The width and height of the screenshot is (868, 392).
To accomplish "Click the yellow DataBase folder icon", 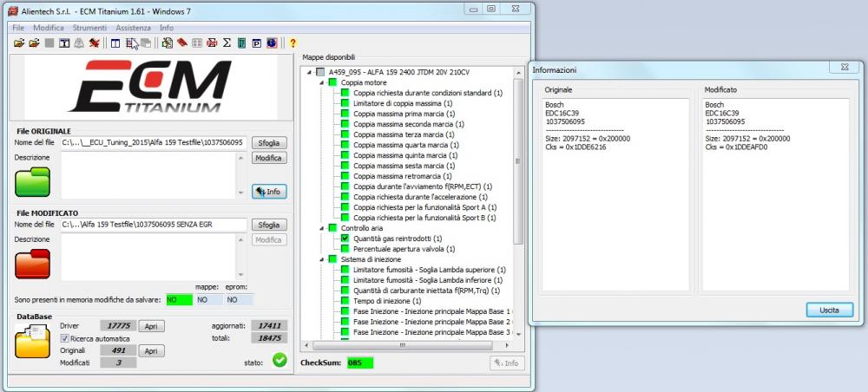I will point(33,341).
